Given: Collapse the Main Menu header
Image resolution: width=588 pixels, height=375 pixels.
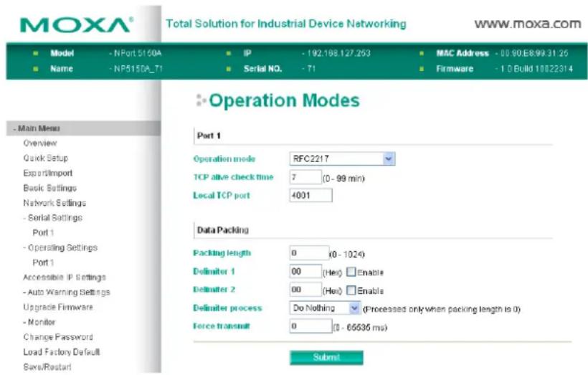Looking at the screenshot, I should (83, 128).
